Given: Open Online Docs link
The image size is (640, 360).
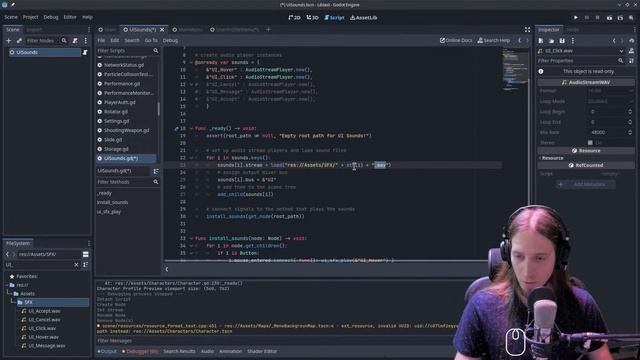Looking at the screenshot, I should click(456, 40).
